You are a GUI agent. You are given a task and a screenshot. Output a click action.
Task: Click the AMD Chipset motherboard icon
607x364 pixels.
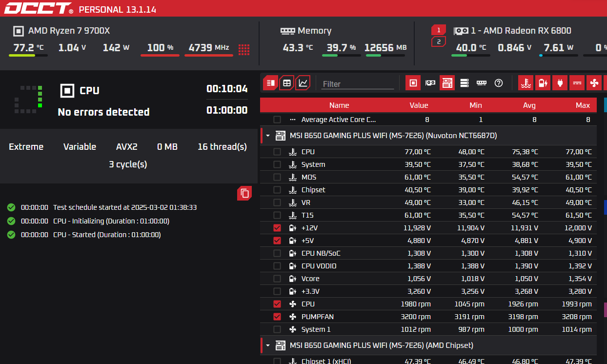pyautogui.click(x=281, y=345)
